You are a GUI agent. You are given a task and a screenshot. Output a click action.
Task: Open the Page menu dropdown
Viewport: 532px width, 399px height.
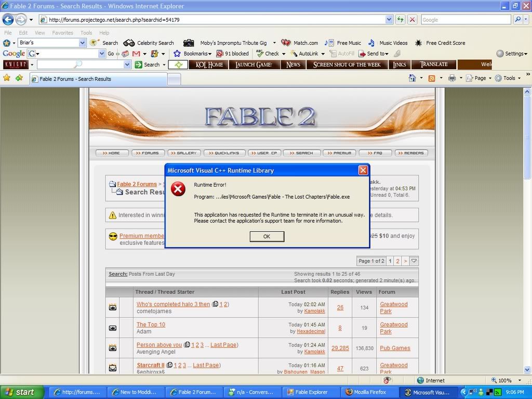point(478,78)
